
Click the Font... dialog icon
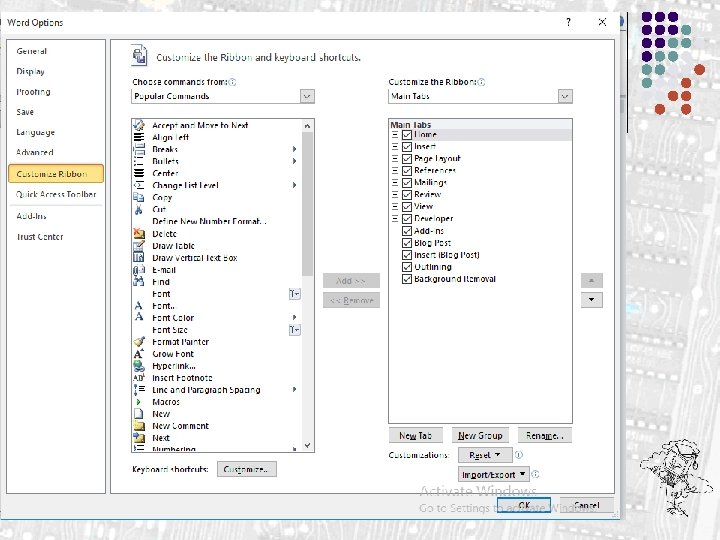tap(139, 305)
